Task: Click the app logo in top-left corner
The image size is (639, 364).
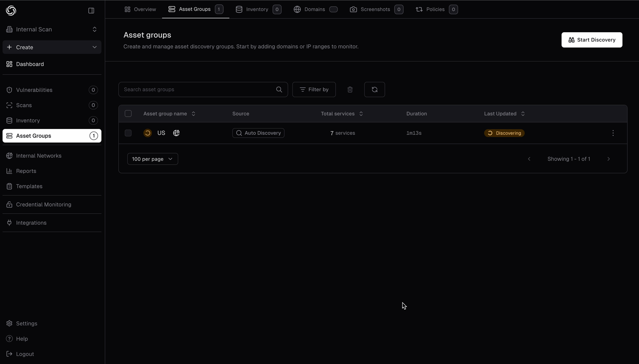Action: click(x=11, y=11)
